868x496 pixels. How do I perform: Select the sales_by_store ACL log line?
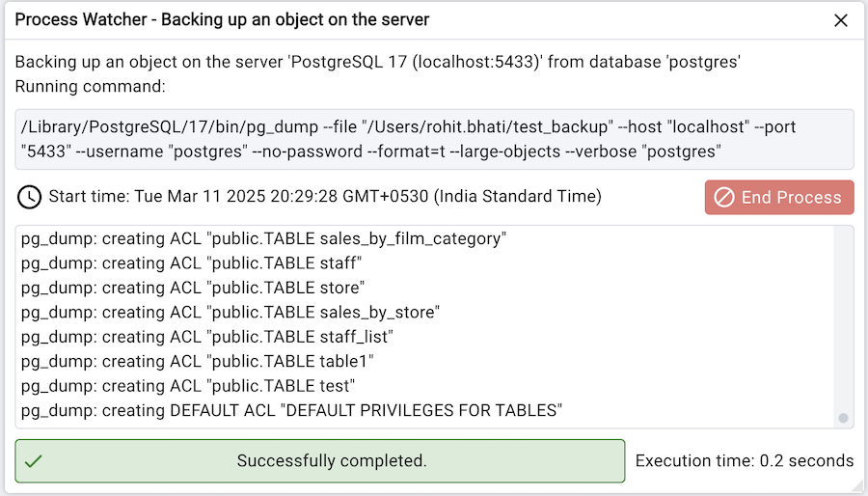231,312
